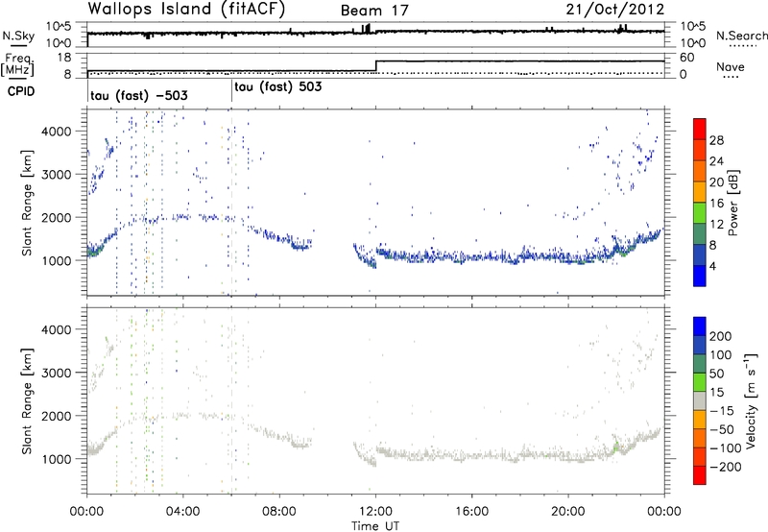Click the "20:00" time tick label
This screenshot has width=768, height=532.
click(x=568, y=512)
